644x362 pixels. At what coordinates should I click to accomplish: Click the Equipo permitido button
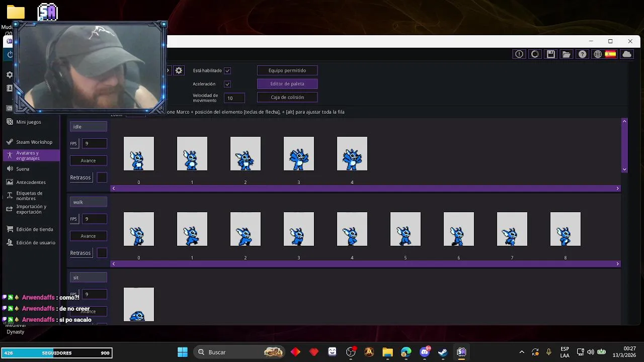pyautogui.click(x=287, y=70)
